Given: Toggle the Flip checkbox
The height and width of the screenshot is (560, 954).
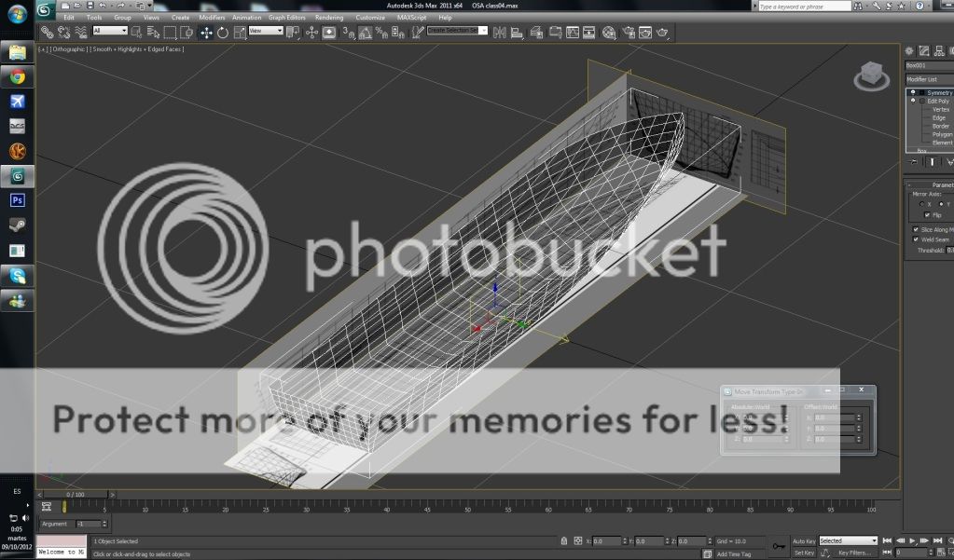Looking at the screenshot, I should [926, 215].
